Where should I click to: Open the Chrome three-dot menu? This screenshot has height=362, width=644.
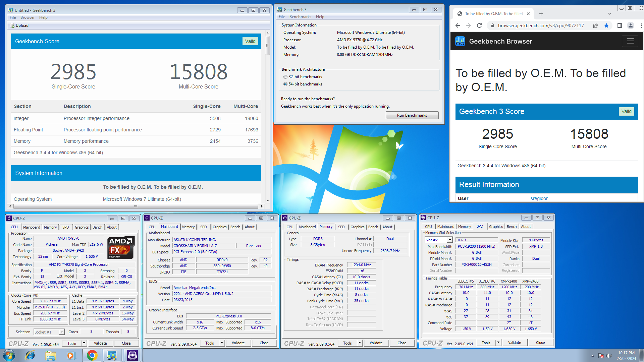pos(641,25)
